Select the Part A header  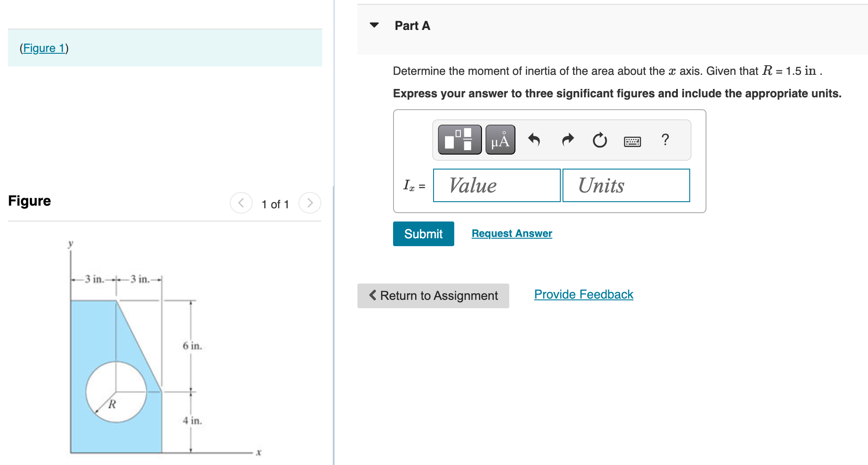(x=412, y=25)
